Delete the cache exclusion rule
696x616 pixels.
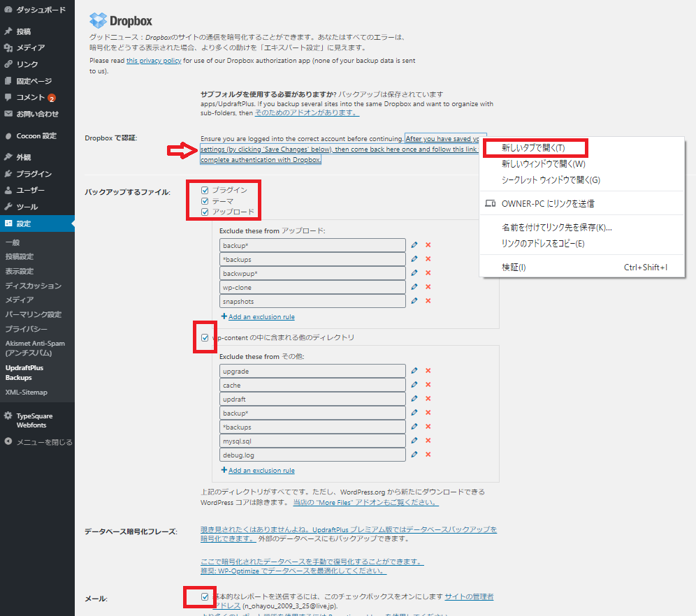[x=428, y=385]
